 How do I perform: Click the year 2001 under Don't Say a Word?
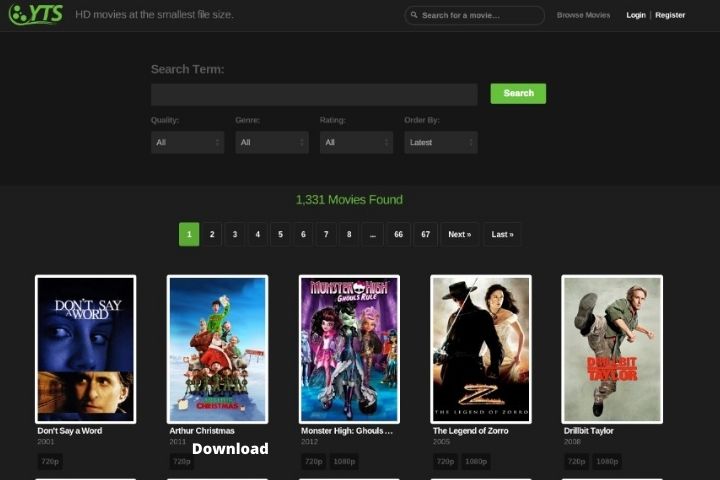tap(45, 441)
